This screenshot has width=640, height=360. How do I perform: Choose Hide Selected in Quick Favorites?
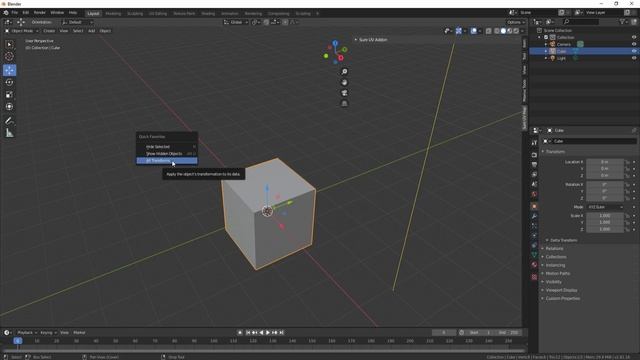(167, 147)
